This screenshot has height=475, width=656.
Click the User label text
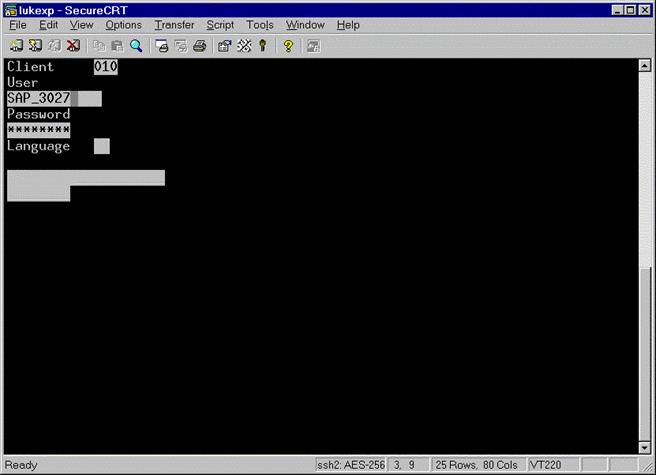pyautogui.click(x=23, y=82)
